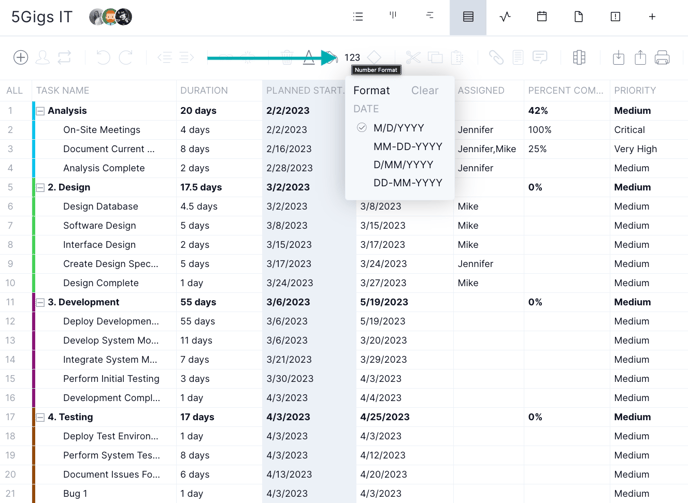Collapse the 2. Design task group

coord(40,187)
